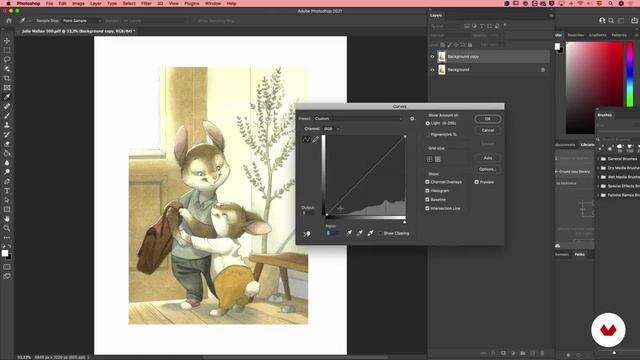Toggle the Preview checkbox
Screen dimensions: 640x360
click(x=476, y=182)
